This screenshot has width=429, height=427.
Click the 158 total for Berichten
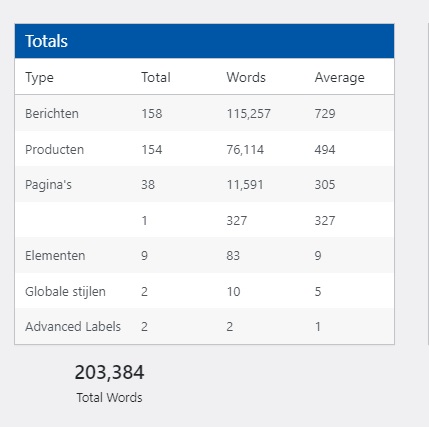coord(152,114)
